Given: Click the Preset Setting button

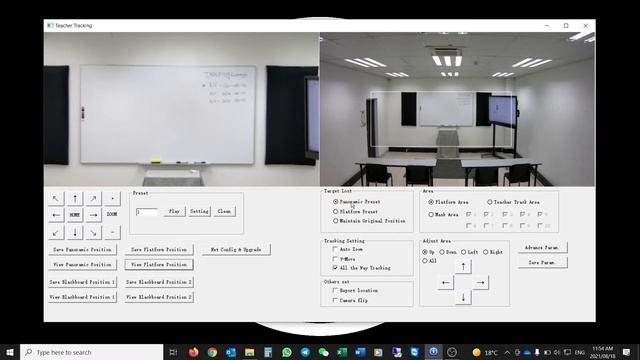Looking at the screenshot, I should click(x=199, y=211).
